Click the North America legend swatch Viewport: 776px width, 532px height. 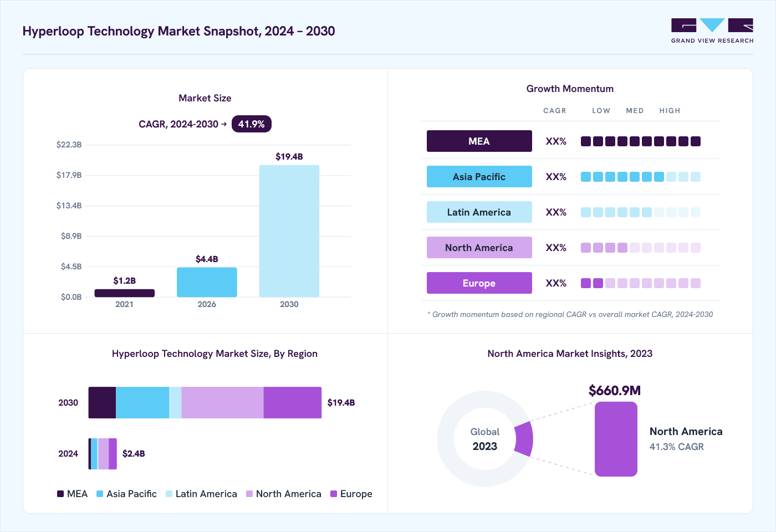249,494
